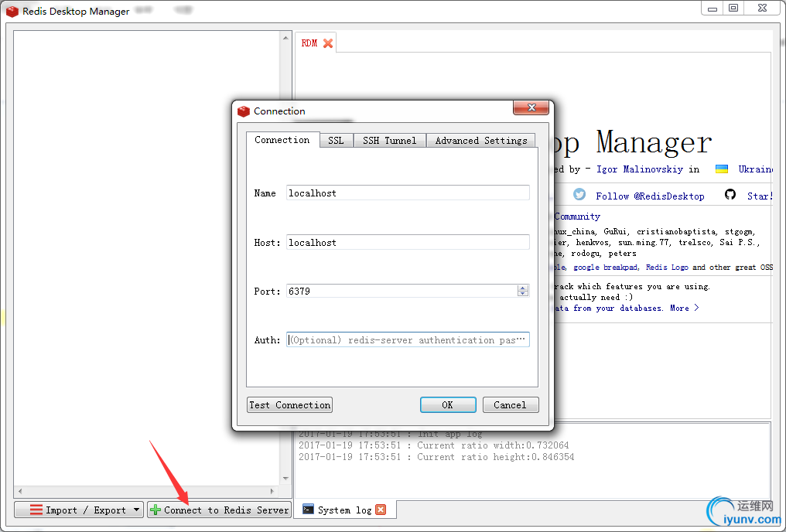Increase port with spinner up arrow
The height and width of the screenshot is (532, 786).
[x=523, y=288]
